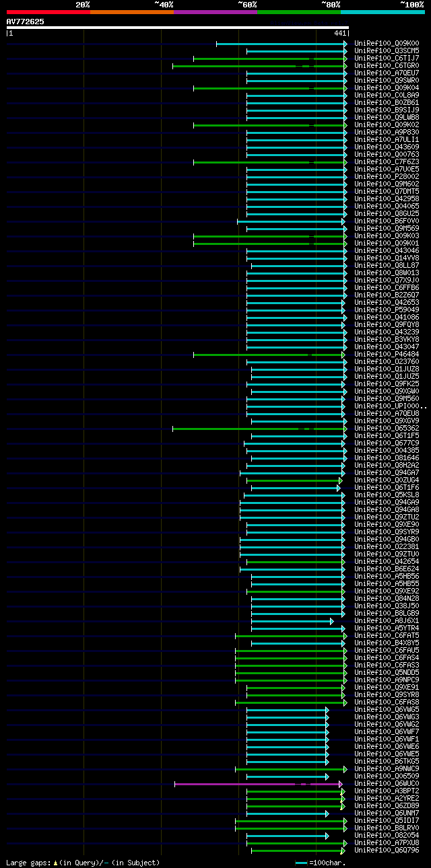431x868 pixels.
Task: Select the UniRef100_Q9ZUG4 label
Action: [x=387, y=480]
